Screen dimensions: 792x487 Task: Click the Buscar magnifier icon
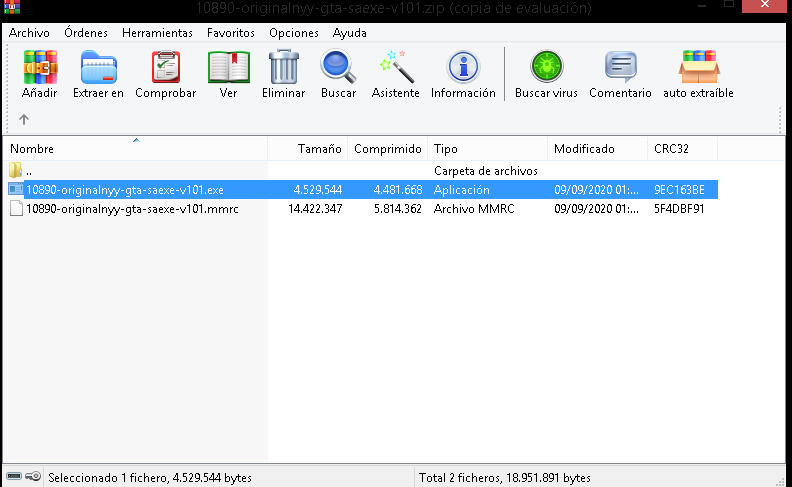point(338,67)
